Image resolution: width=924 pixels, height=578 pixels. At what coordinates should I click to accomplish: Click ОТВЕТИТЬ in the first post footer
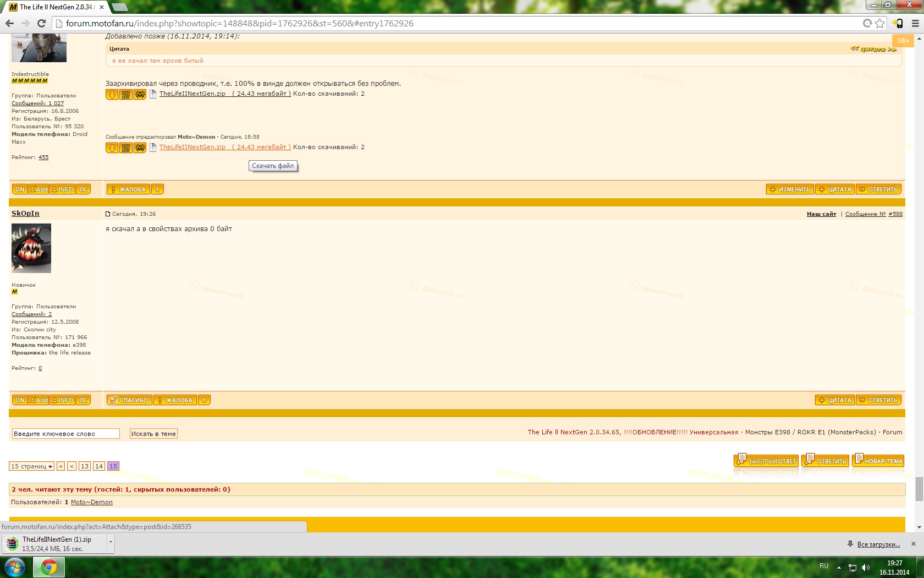[x=878, y=189]
